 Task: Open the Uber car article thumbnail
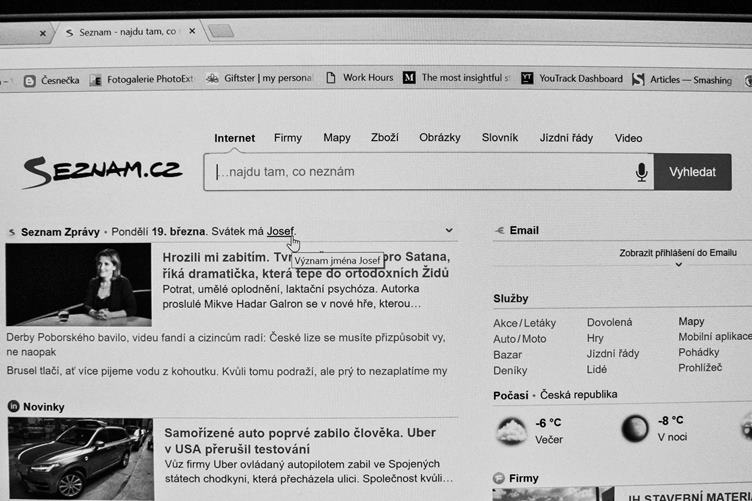tap(81, 459)
